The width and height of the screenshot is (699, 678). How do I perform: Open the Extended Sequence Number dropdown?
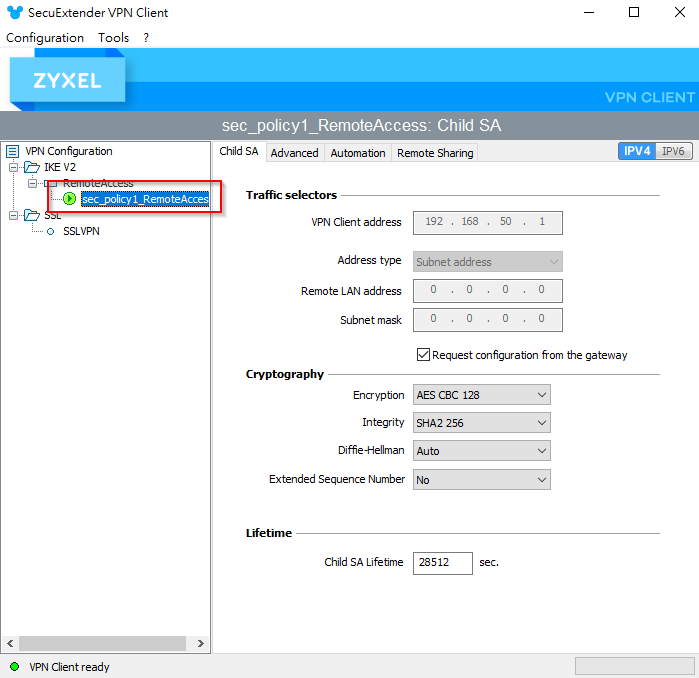click(x=481, y=480)
